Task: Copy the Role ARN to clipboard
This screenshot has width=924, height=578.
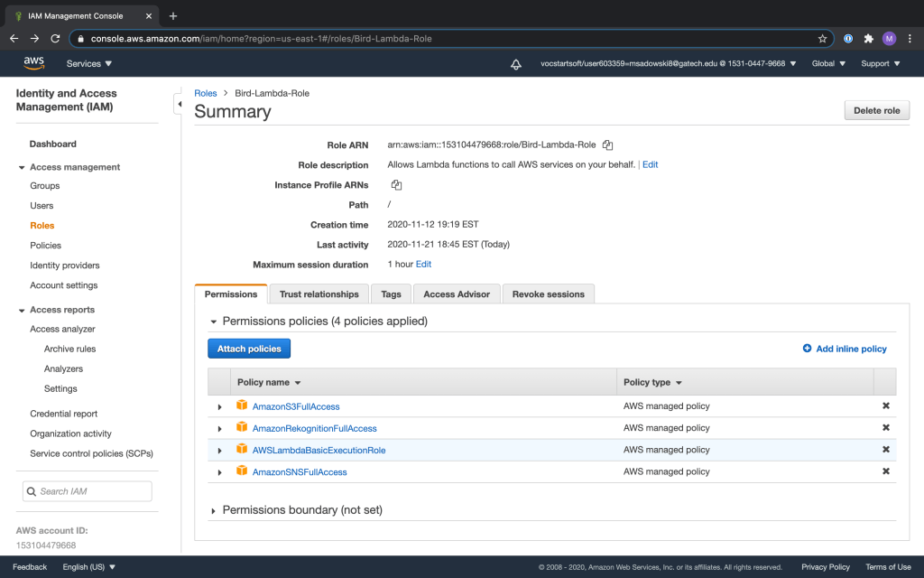Action: [607, 145]
